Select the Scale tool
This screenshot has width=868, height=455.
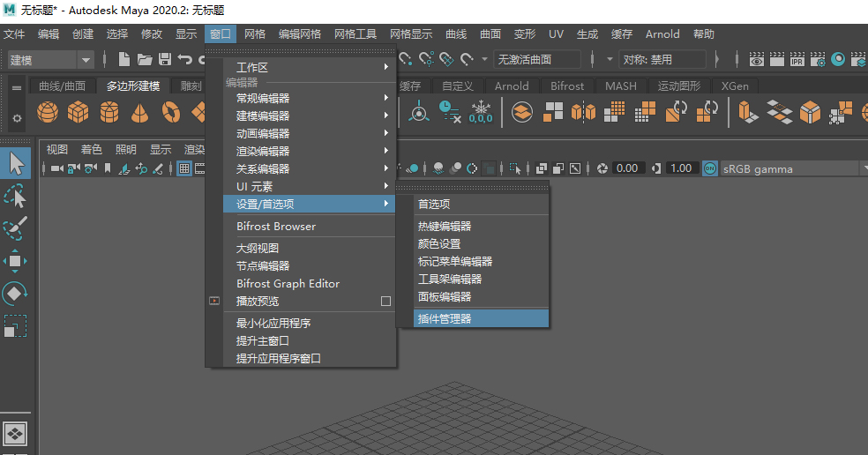(16, 325)
